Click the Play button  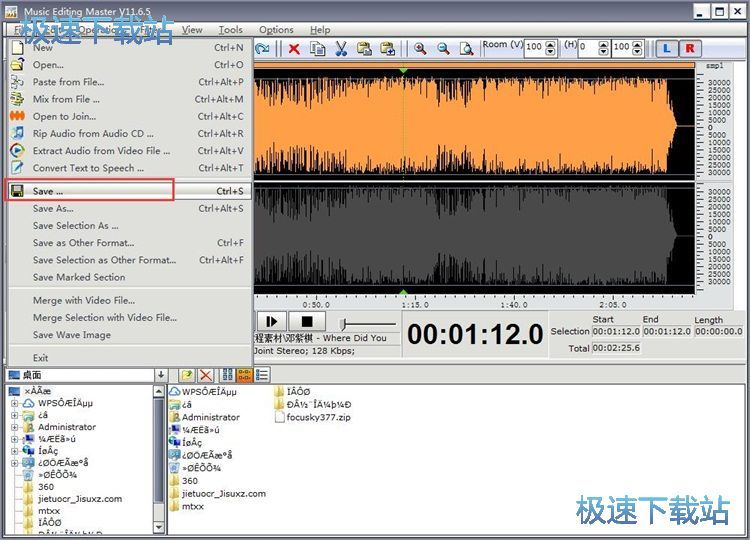click(x=271, y=321)
